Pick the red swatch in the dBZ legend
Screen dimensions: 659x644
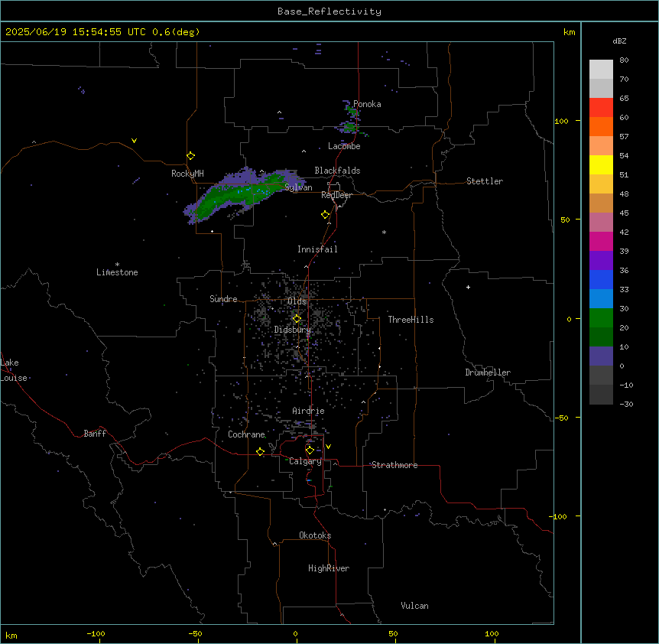(x=601, y=108)
